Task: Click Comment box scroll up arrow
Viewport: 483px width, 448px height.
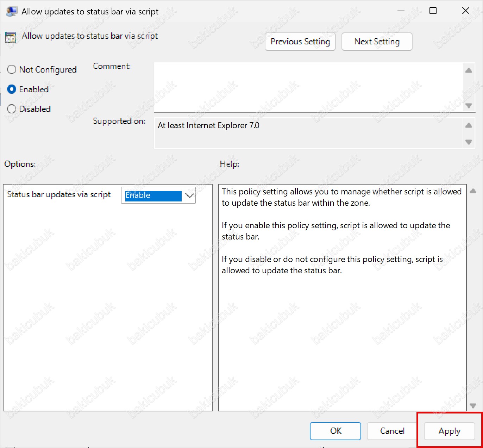Action: [x=469, y=70]
